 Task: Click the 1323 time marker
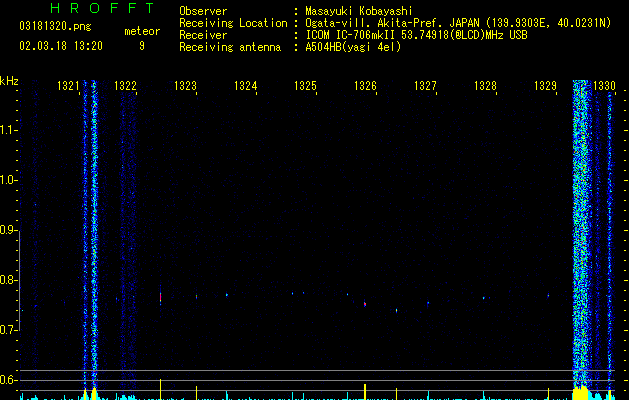[x=185, y=86]
